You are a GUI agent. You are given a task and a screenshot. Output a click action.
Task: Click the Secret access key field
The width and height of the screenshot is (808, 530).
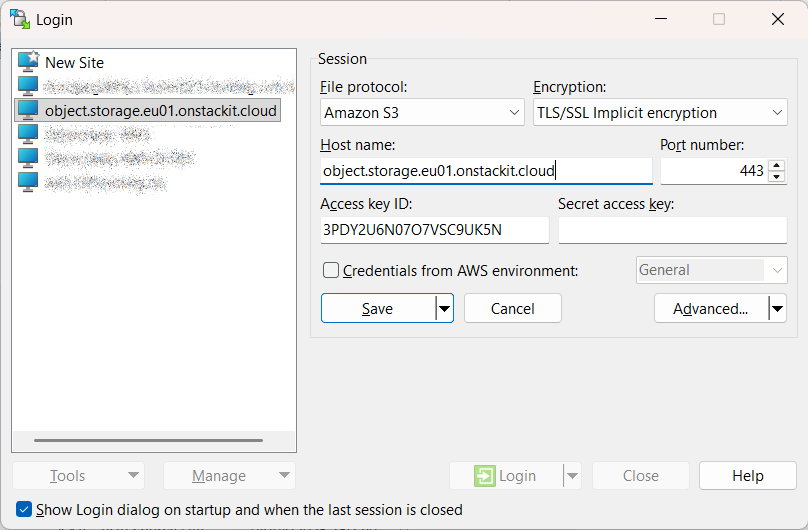(x=672, y=230)
